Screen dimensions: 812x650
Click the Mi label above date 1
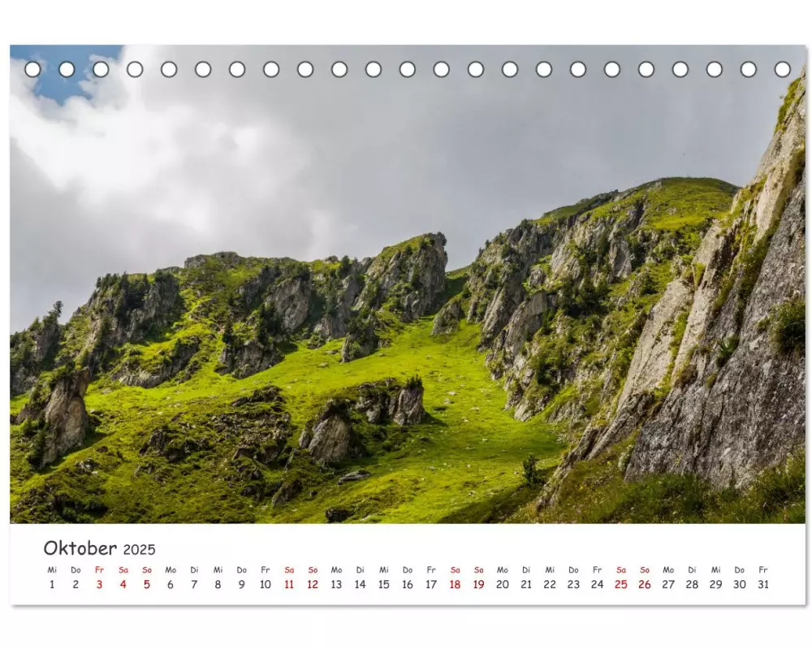click(x=52, y=570)
